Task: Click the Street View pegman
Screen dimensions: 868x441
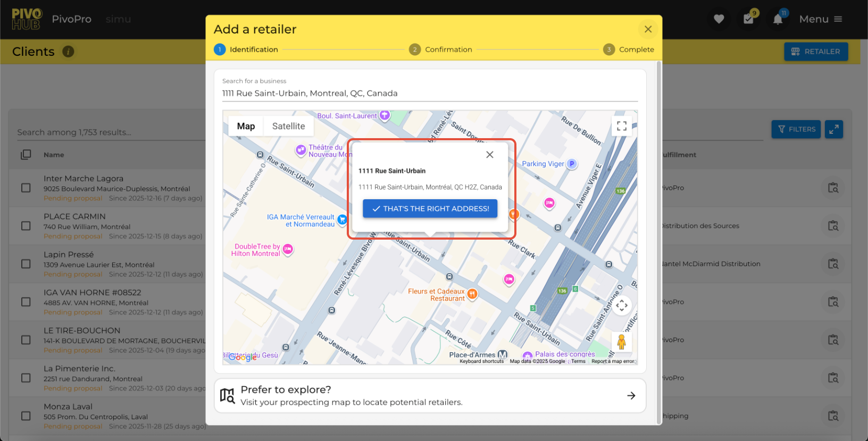Action: tap(621, 342)
